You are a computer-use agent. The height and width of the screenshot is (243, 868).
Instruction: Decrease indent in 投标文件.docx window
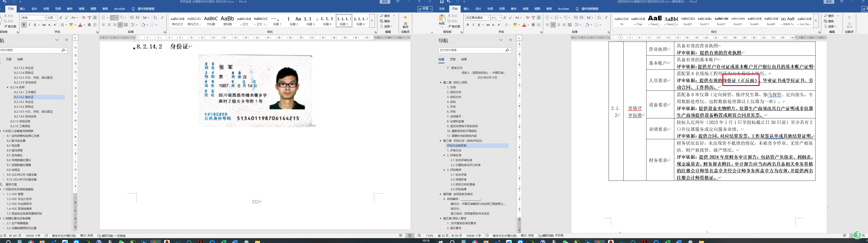[132, 18]
